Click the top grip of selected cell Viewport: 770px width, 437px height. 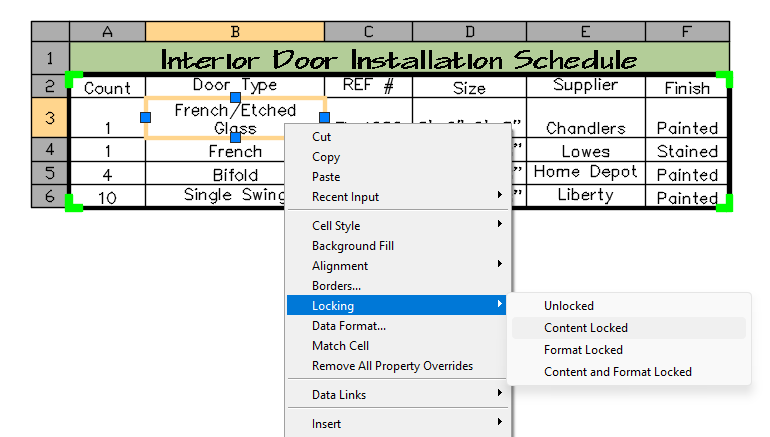[236, 97]
